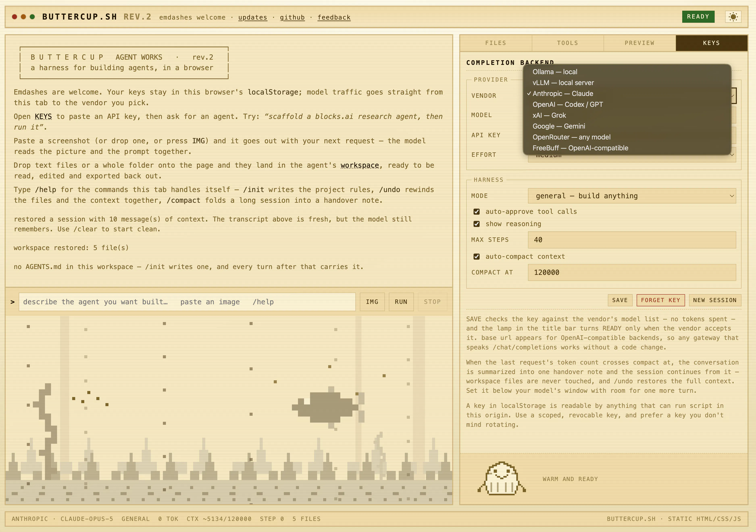Click the MAX STEPS field
Viewport: 756px width, 532px height.
(632, 240)
